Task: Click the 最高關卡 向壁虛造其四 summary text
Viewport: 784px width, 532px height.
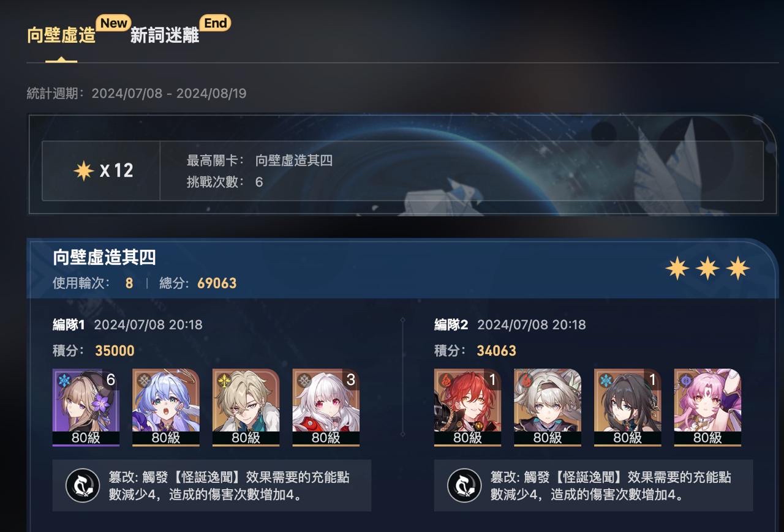Action: point(260,161)
